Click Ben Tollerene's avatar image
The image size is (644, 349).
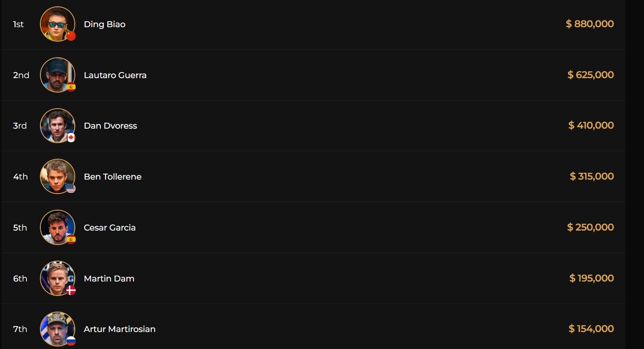[x=57, y=176]
